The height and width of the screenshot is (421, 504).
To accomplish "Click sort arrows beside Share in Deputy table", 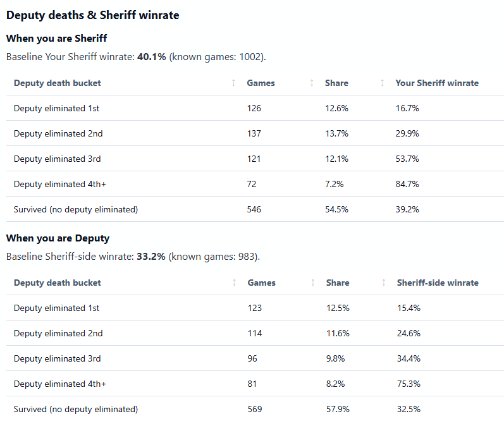I will pos(383,283).
